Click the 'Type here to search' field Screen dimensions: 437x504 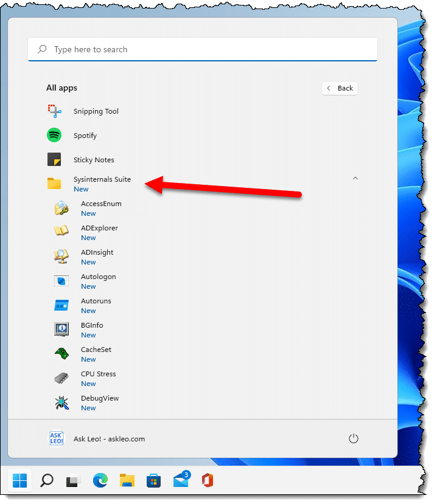click(x=203, y=49)
